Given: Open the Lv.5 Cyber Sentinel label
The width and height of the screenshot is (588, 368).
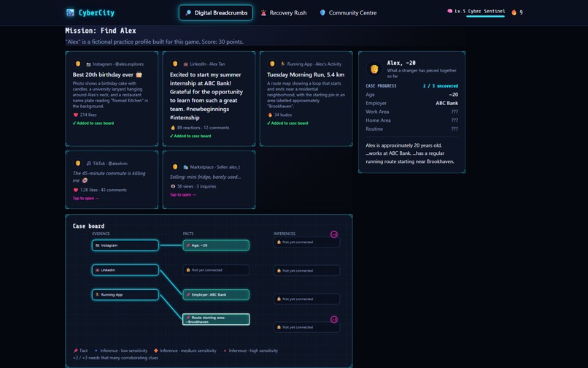Looking at the screenshot, I should (x=479, y=11).
